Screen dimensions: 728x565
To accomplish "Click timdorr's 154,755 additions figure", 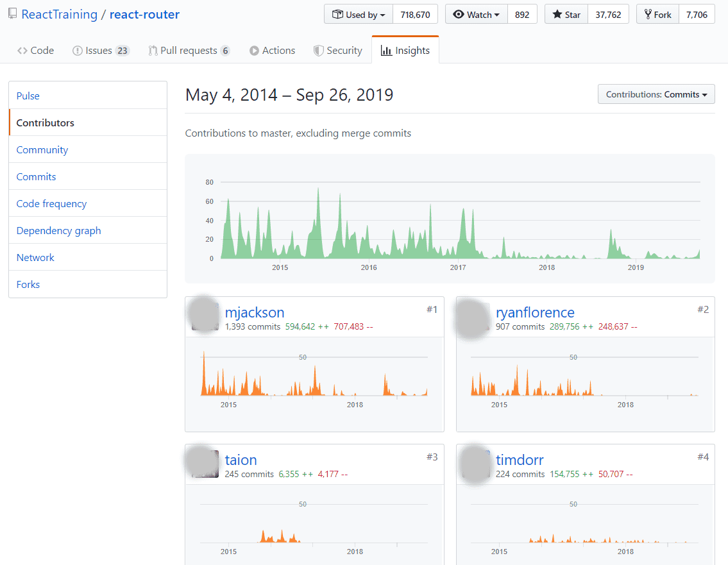I will point(571,474).
